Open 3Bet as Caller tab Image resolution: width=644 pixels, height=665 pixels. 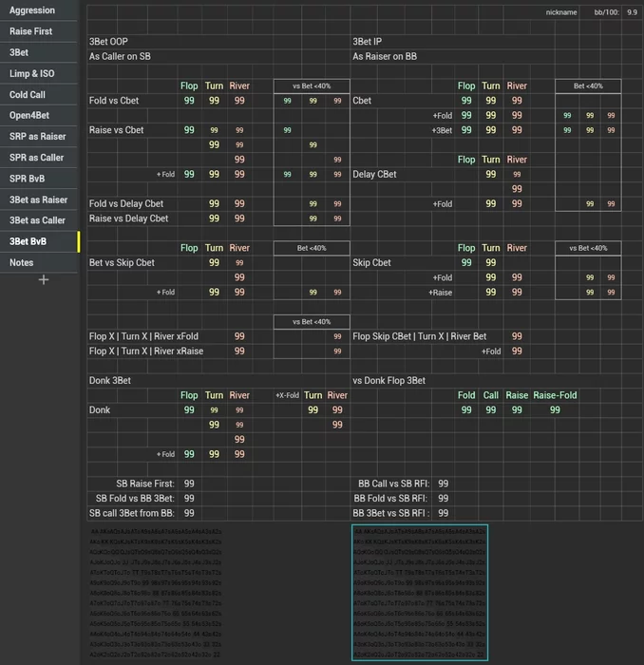[x=37, y=220]
